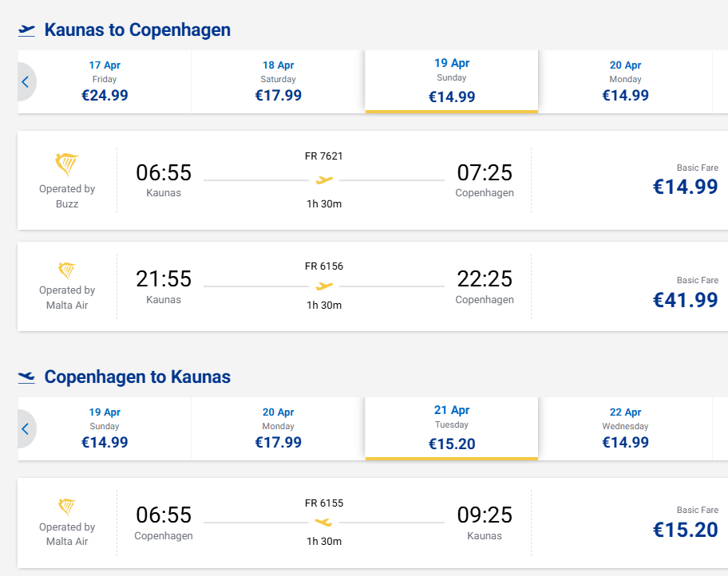Click the Ryanair harp logo operated by Buzz
This screenshot has width=728, height=576.
click(67, 165)
